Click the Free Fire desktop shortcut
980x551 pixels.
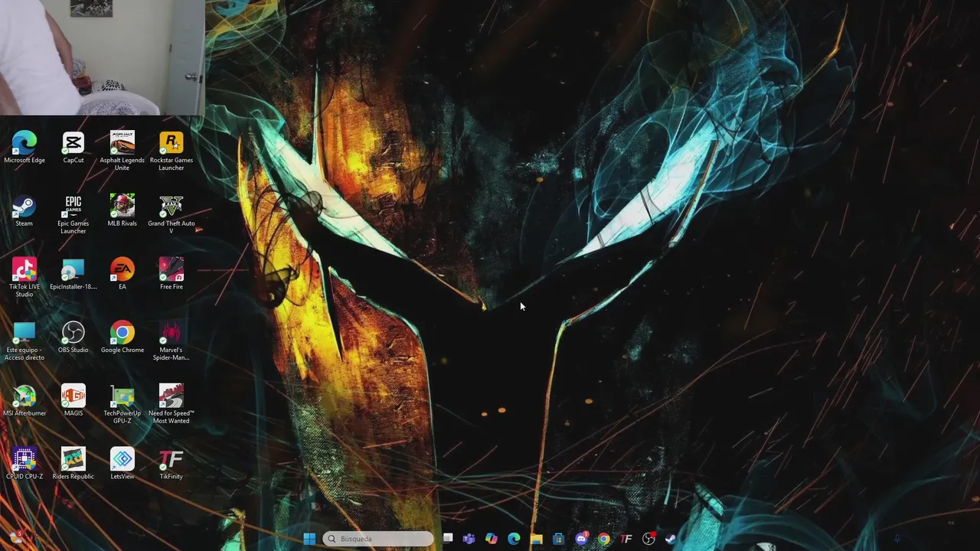pos(171,274)
